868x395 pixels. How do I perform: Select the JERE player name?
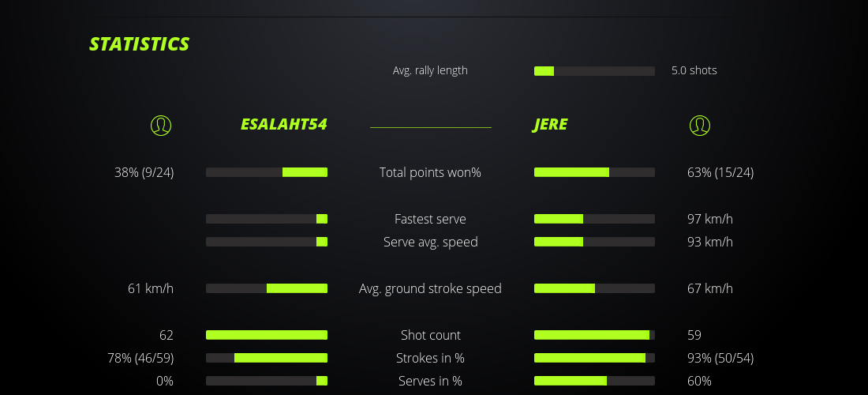[550, 125]
